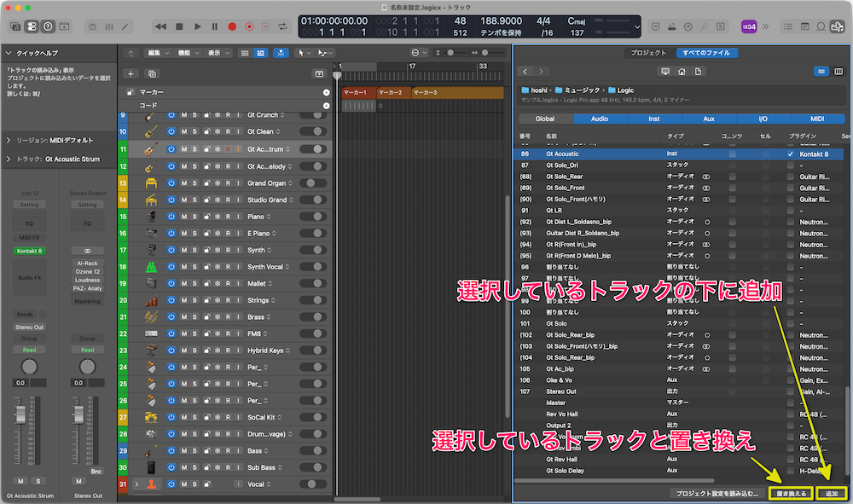Click the 追加 (Add) button
Screen dimensions: 853x504
point(831,493)
